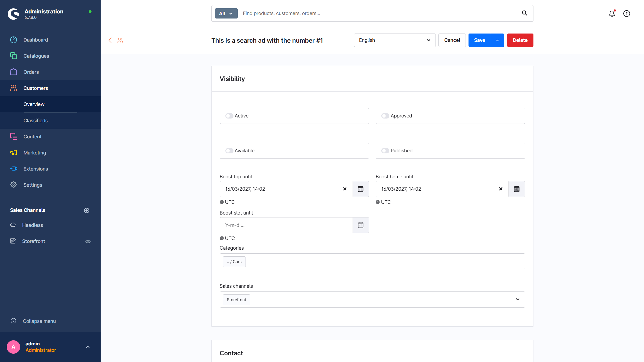Click the red Delete button

point(520,40)
